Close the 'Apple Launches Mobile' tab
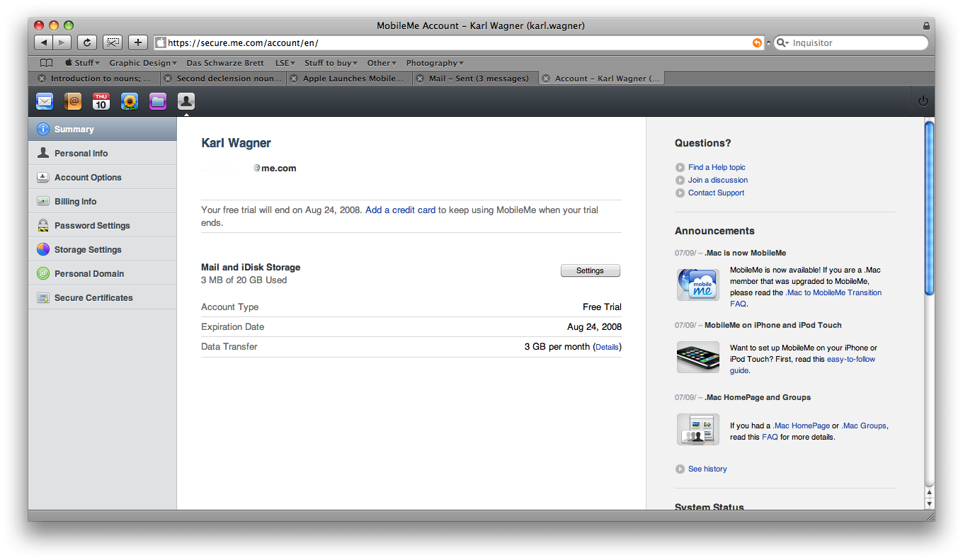Screen dimensions: 963x560 coord(294,79)
